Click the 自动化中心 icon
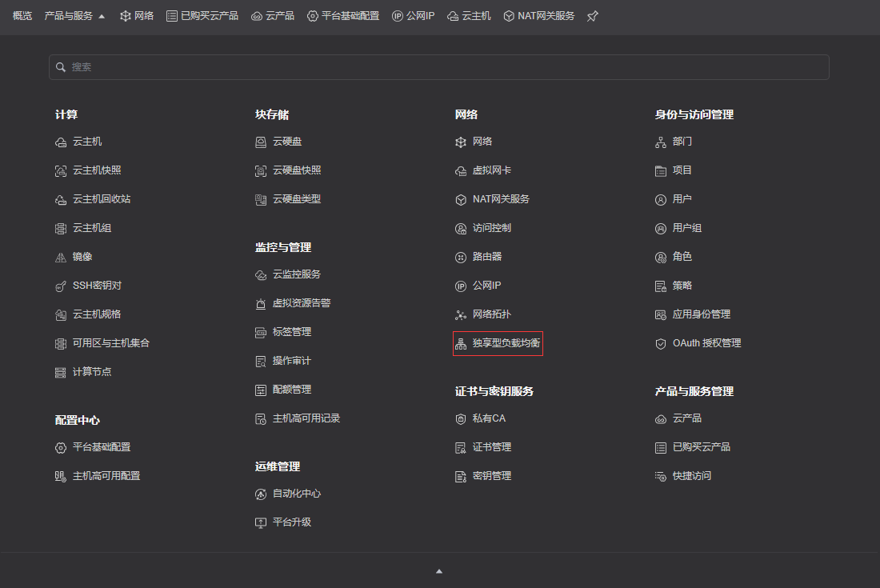This screenshot has height=588, width=880. tap(261, 494)
